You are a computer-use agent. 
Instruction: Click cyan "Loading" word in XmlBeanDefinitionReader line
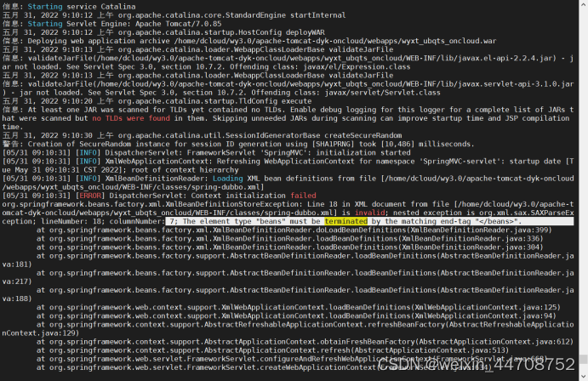227,179
